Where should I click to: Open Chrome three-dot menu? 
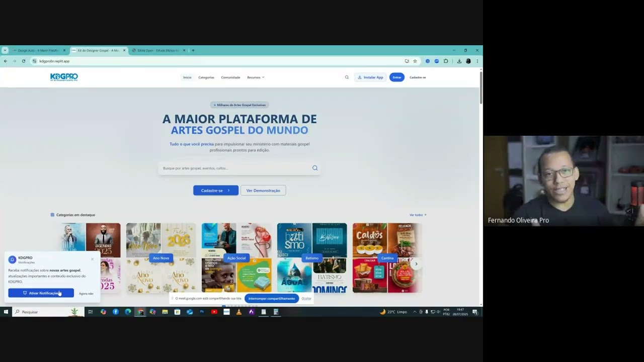coord(477,61)
